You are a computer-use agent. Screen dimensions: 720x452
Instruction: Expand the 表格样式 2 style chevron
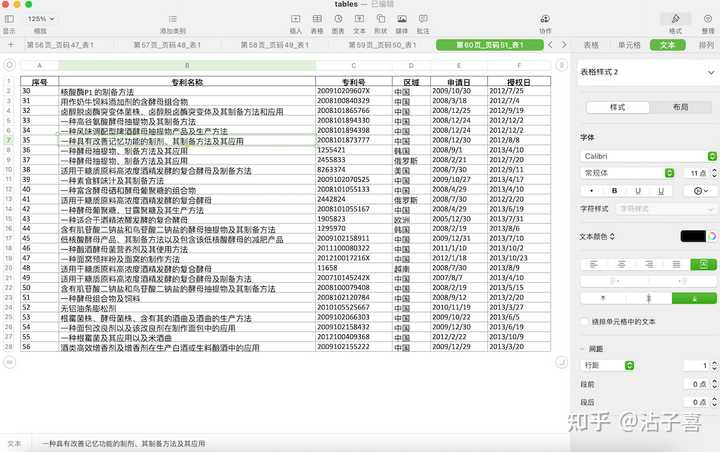(711, 73)
